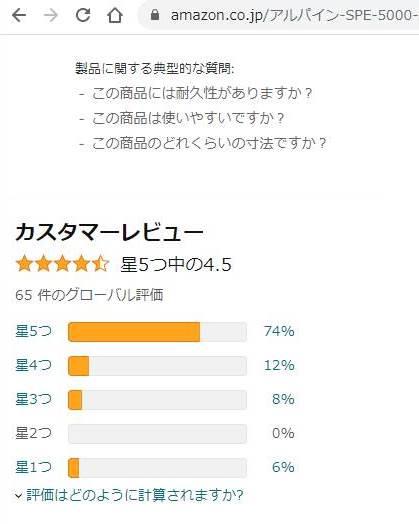Filter reviews by 星3つ link
Screen dimensions: 419x524
33,399
